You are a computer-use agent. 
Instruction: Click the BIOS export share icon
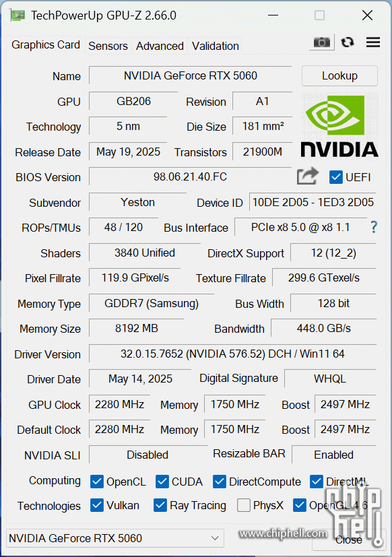point(307,176)
